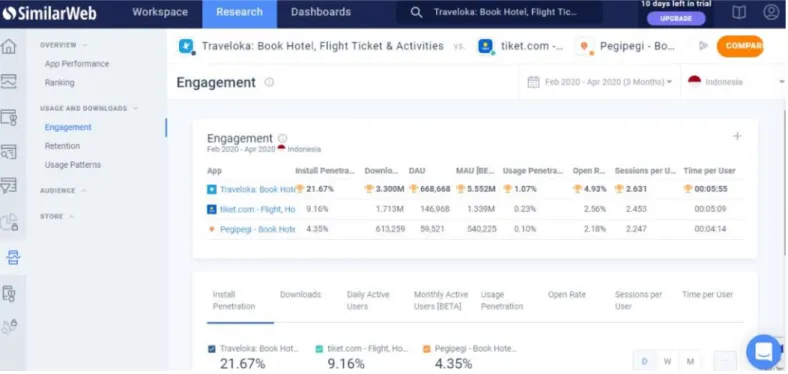Open the Research menu

239,13
